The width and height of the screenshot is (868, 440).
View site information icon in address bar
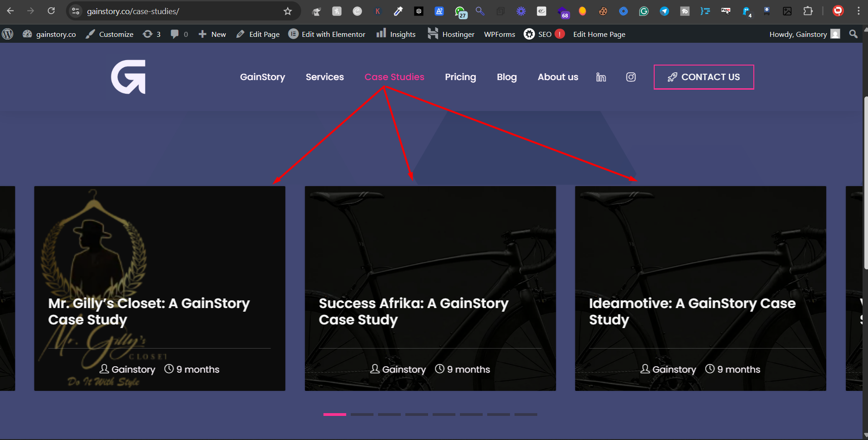coord(76,11)
